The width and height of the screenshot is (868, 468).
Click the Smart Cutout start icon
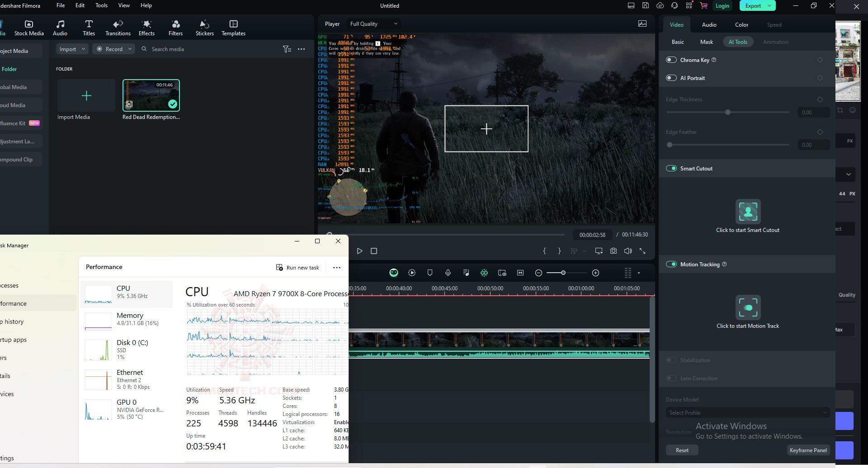748,211
